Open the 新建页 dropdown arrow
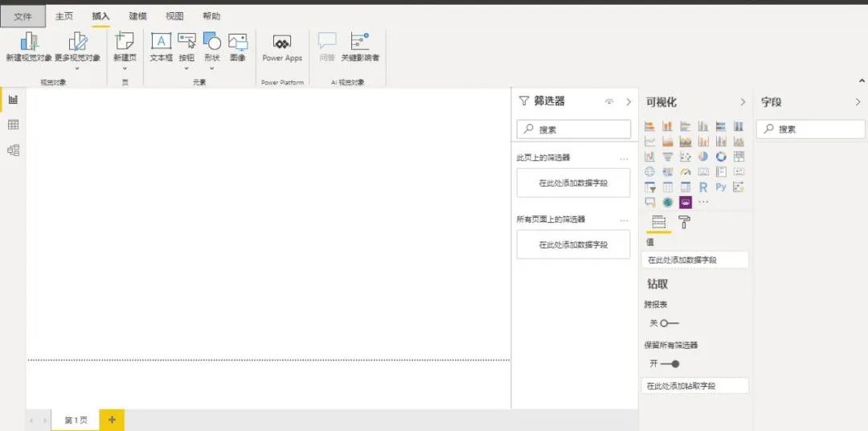 125,68
